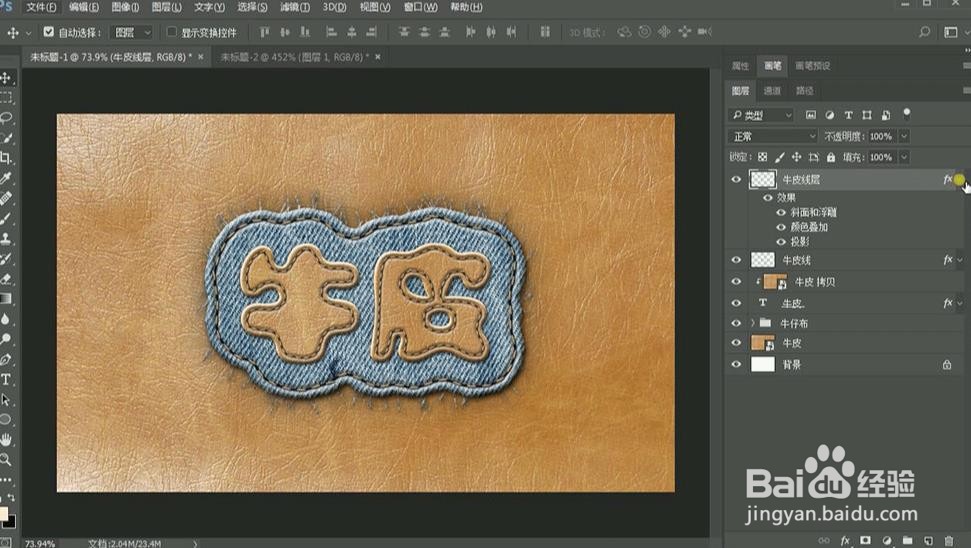Click the shape layer filter icon

click(x=867, y=115)
